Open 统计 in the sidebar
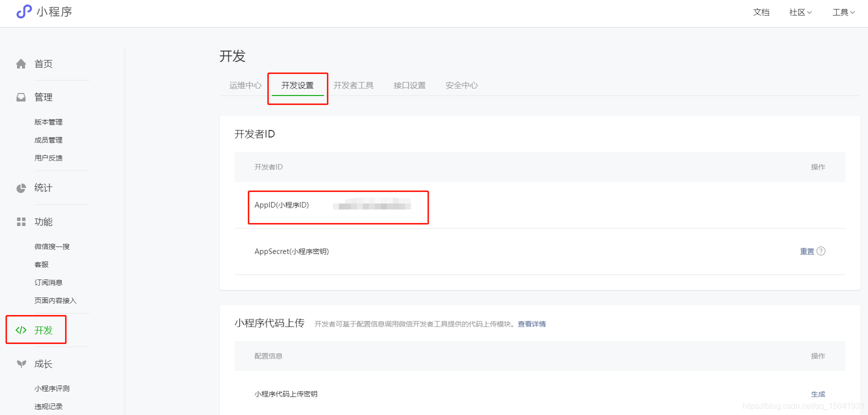 [x=44, y=188]
